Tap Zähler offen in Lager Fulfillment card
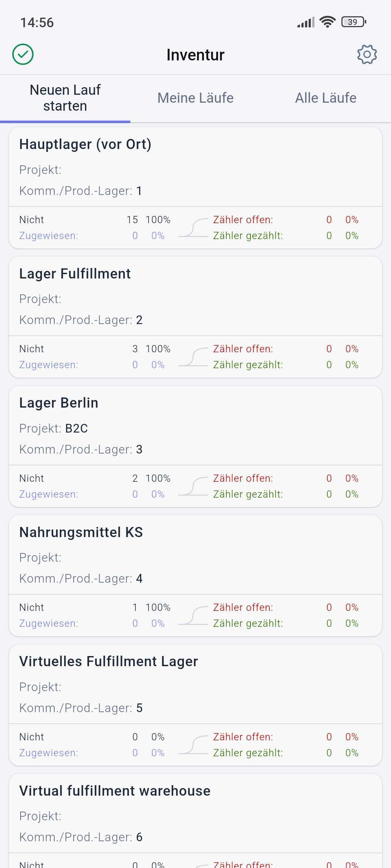This screenshot has height=868, width=391. coord(243,349)
